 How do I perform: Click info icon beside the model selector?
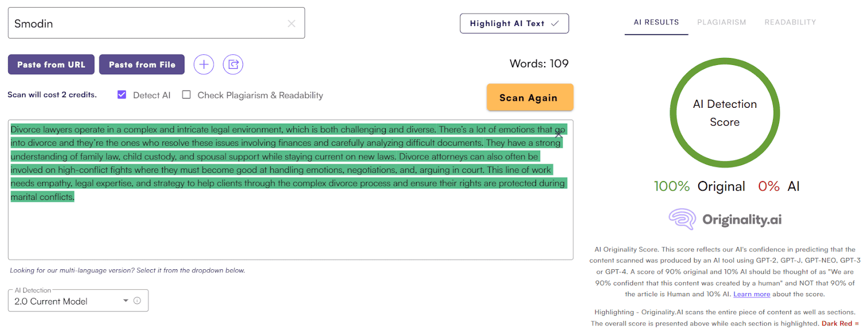(137, 301)
